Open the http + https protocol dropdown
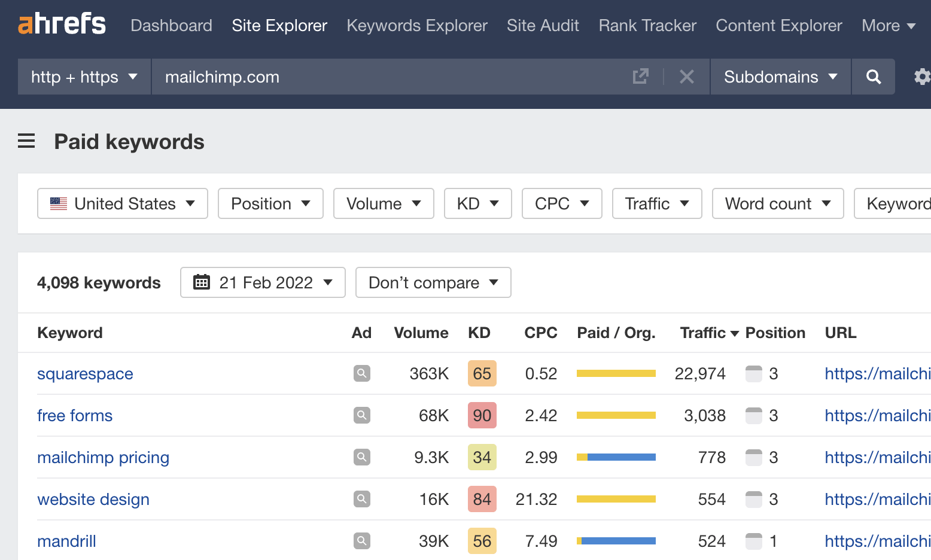931x560 pixels. 84,77
